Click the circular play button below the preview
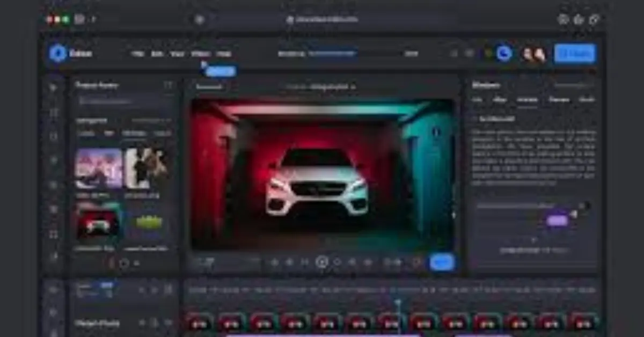 tap(321, 262)
